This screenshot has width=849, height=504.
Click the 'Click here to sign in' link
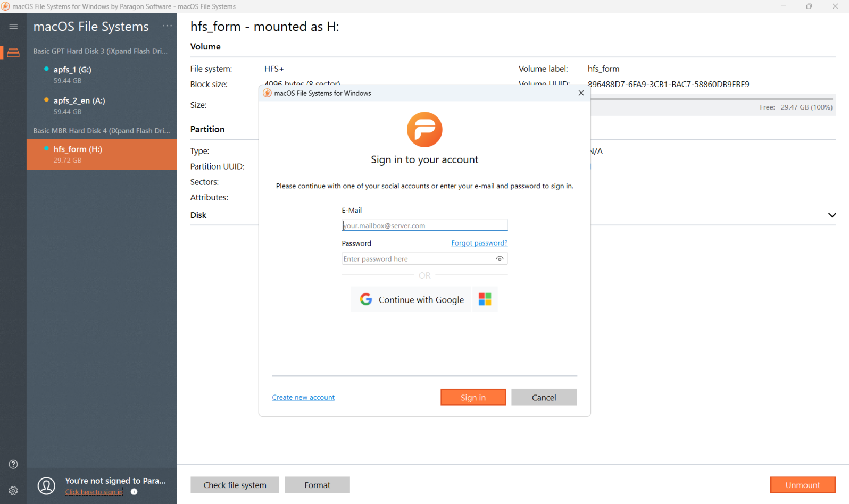point(94,492)
